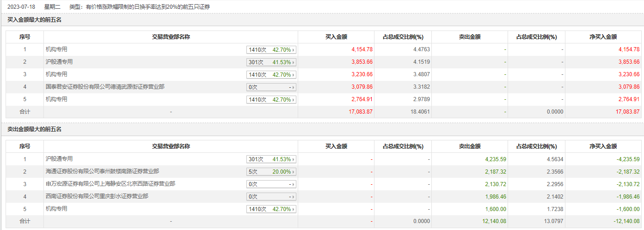Click the arrow on buy row 5 机构专用 box
The width and height of the screenshot is (644, 230).
294,100
